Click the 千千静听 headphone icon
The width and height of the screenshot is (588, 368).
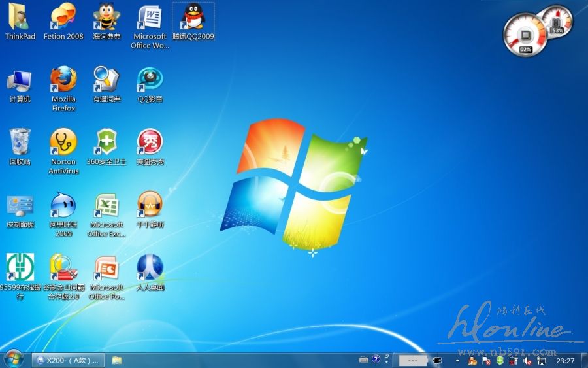coord(150,206)
